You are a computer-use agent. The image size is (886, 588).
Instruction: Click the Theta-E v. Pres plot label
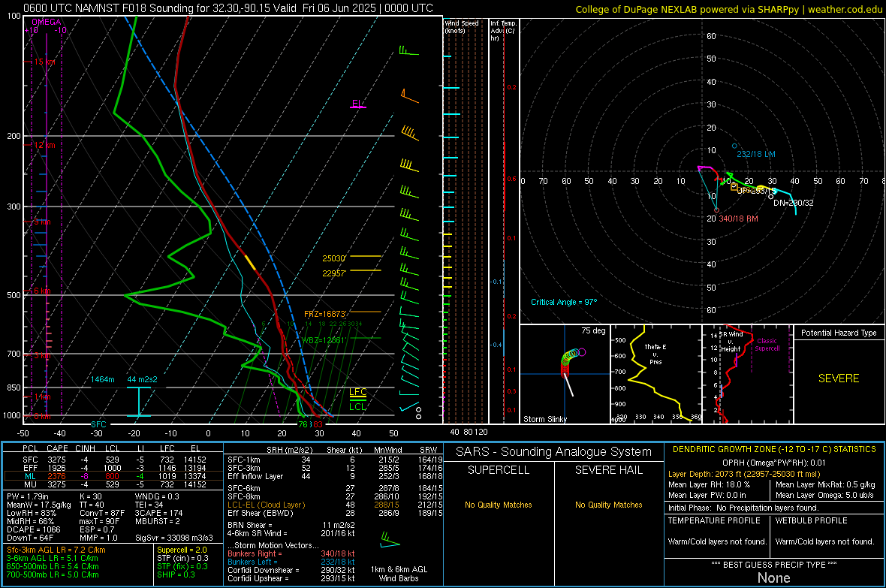tap(655, 354)
